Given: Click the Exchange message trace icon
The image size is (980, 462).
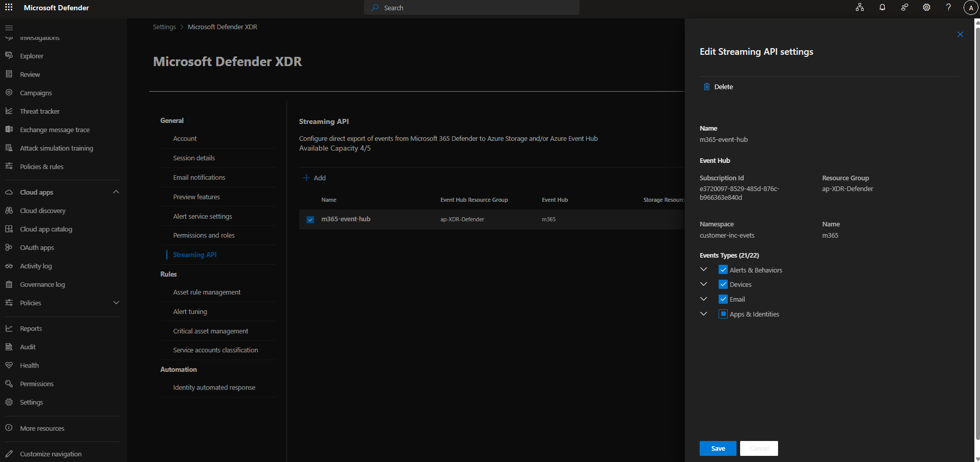Looking at the screenshot, I should pos(9,130).
